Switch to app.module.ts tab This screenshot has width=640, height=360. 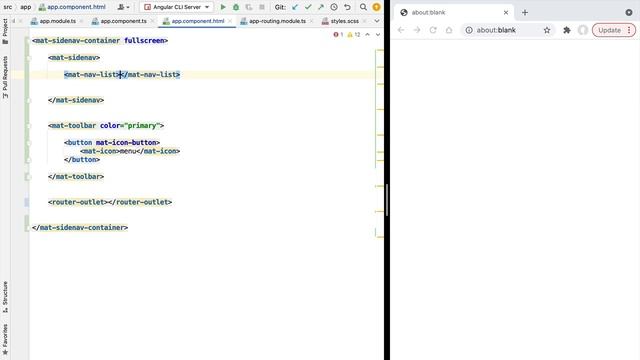(58, 21)
